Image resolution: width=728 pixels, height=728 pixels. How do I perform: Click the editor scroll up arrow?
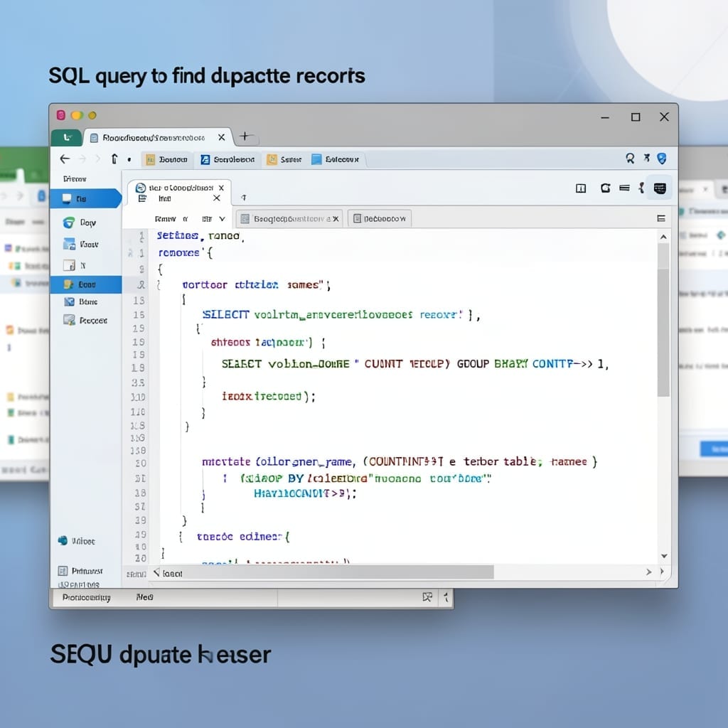point(663,237)
